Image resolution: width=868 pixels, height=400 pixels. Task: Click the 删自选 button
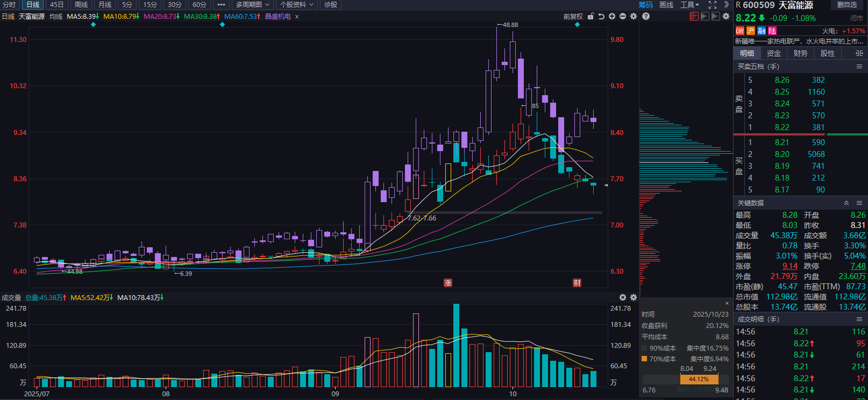click(x=847, y=5)
